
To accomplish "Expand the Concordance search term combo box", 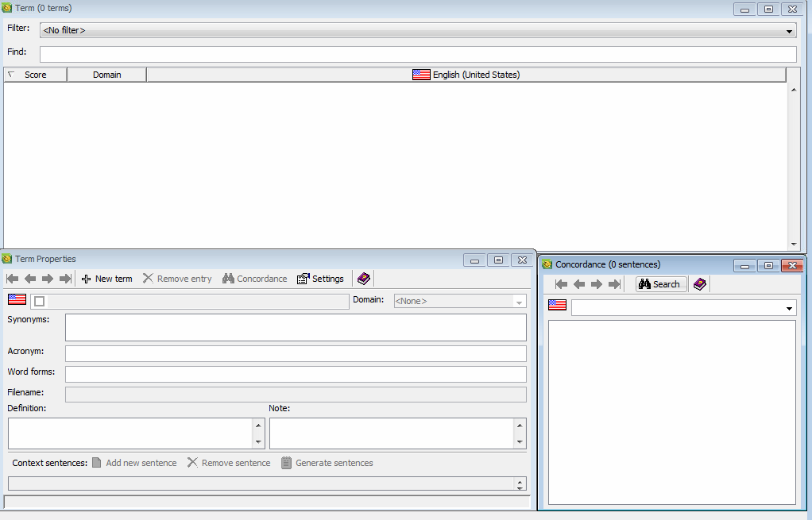I will (x=789, y=308).
